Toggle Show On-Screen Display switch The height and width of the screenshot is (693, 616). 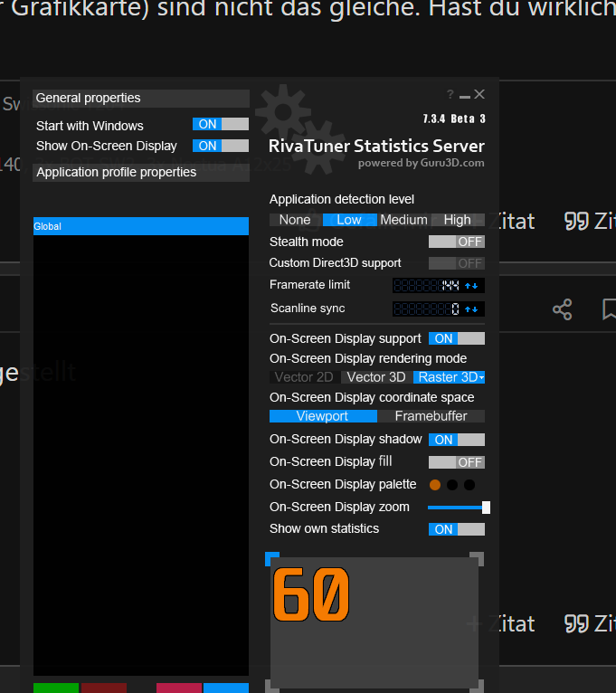click(221, 146)
